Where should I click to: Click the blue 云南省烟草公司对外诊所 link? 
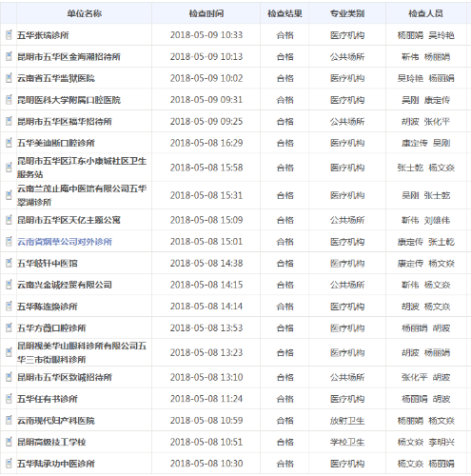[x=65, y=242]
